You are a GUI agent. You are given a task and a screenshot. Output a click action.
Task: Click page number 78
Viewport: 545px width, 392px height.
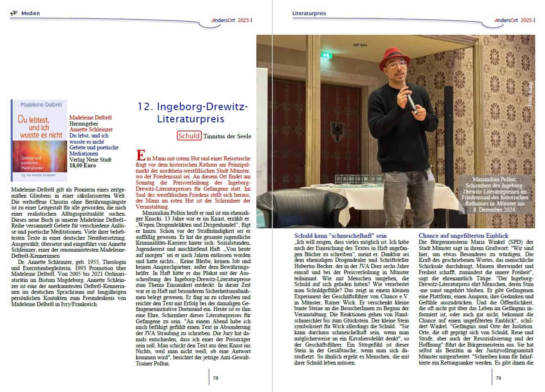click(215, 378)
